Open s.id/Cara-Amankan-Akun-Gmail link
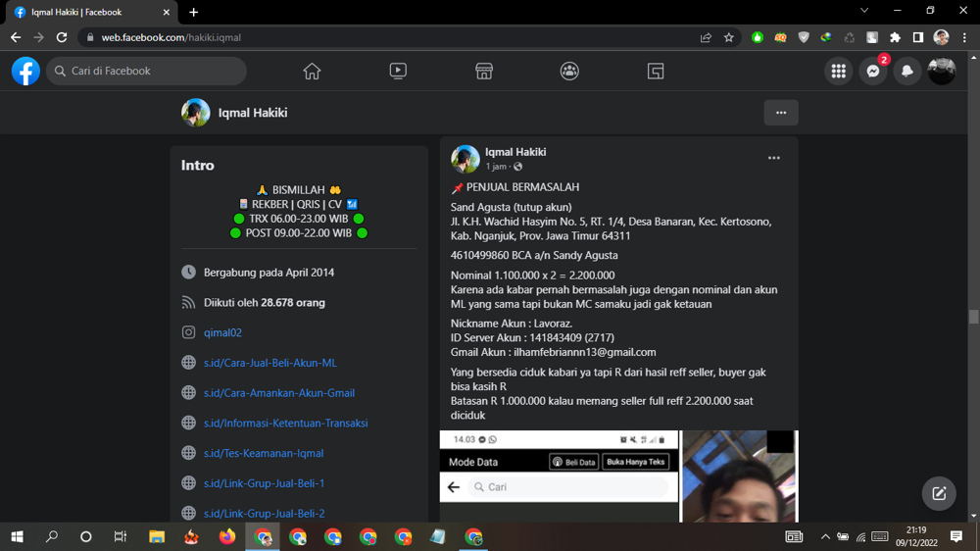980x551 pixels. coord(278,393)
